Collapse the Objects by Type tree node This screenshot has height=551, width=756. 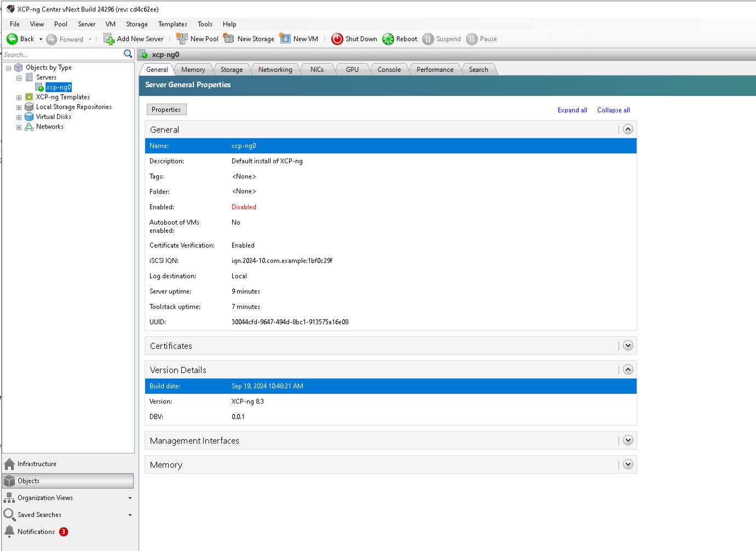(9, 68)
